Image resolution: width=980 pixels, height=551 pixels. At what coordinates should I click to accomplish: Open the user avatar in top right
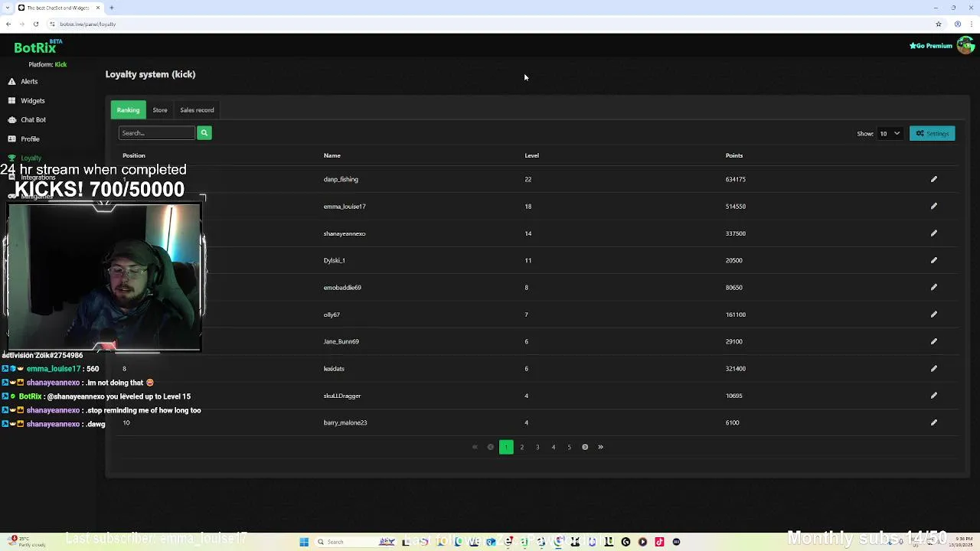coord(965,45)
